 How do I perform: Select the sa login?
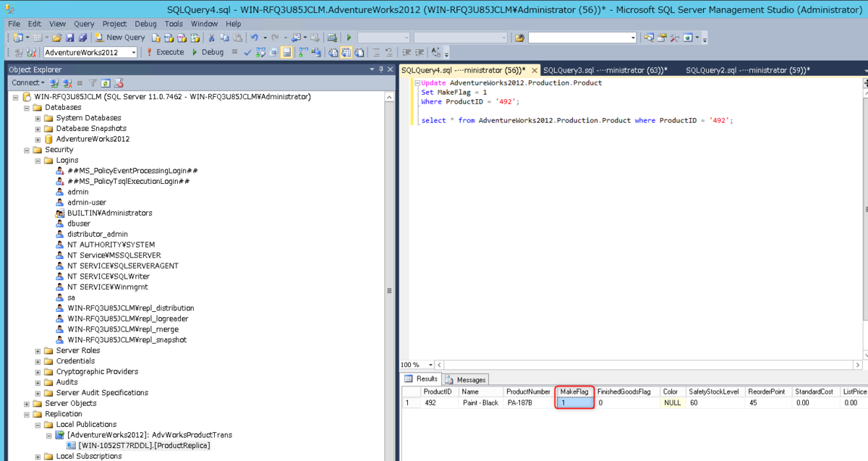71,297
